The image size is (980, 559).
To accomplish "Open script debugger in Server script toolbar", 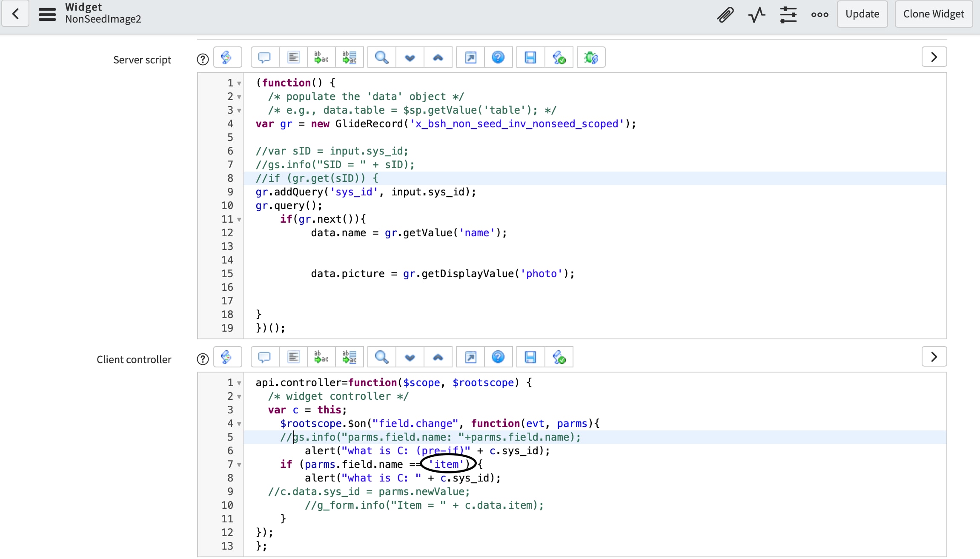I will point(591,57).
